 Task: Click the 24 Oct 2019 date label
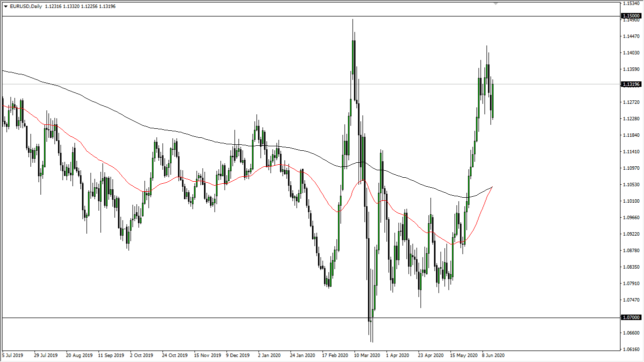pyautogui.click(x=173, y=356)
